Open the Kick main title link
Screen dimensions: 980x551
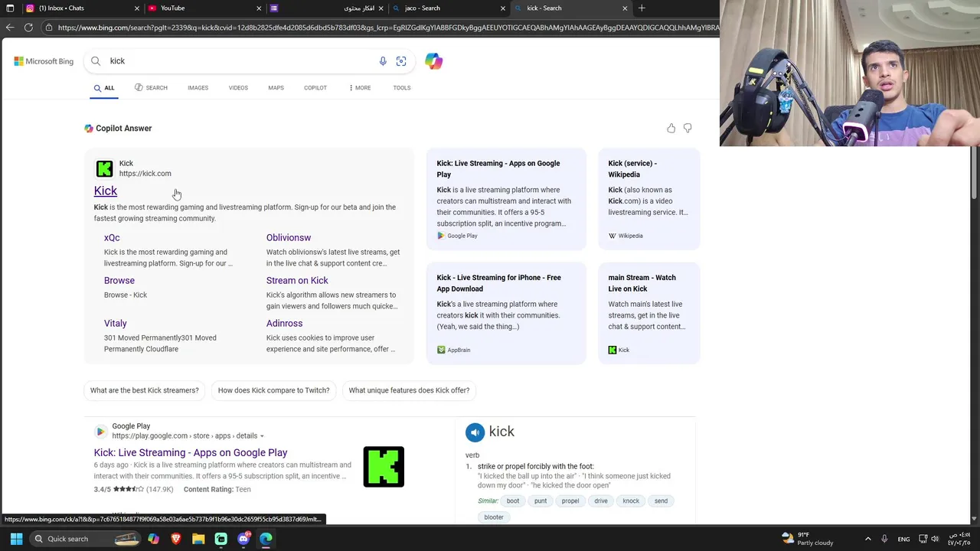[x=106, y=191]
